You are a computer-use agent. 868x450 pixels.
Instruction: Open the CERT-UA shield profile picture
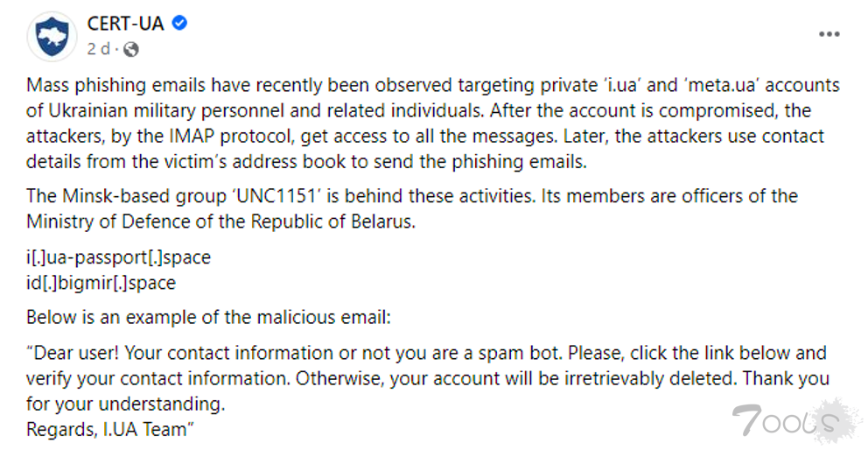[x=52, y=37]
